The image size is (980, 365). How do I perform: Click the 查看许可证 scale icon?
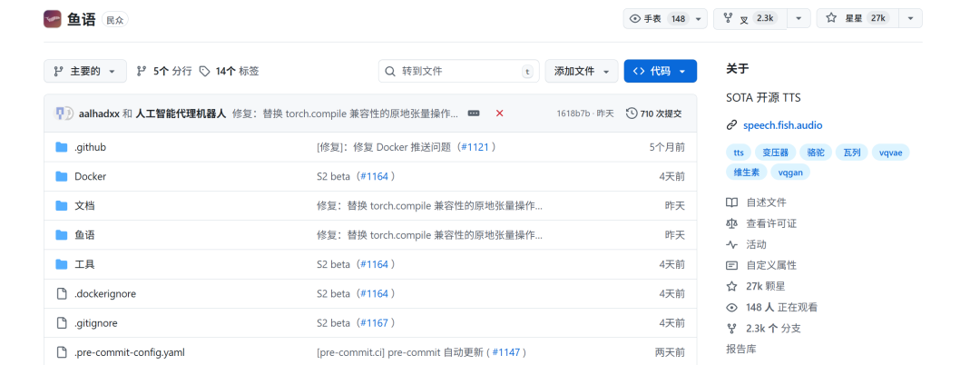731,223
